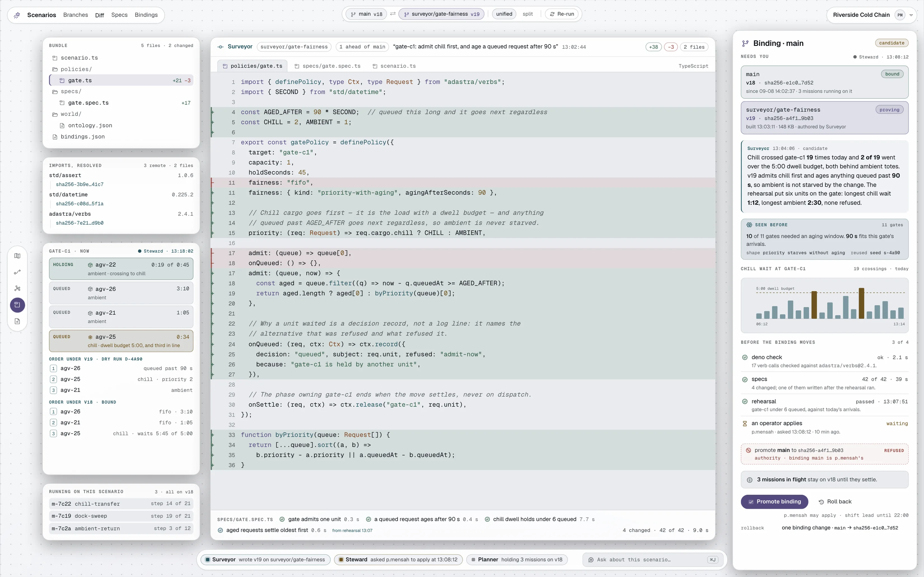The image size is (924, 577).
Task: Open the surveyor/gate-fairness v19 branch selector
Action: [441, 14]
